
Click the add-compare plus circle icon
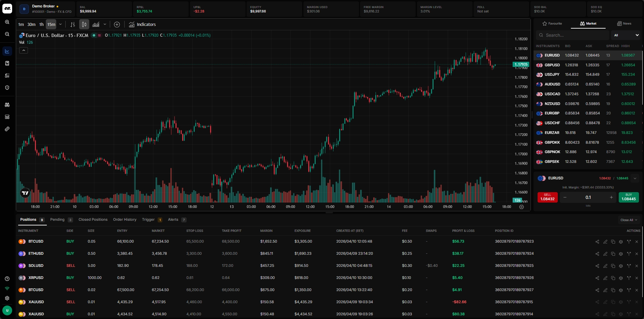[117, 24]
